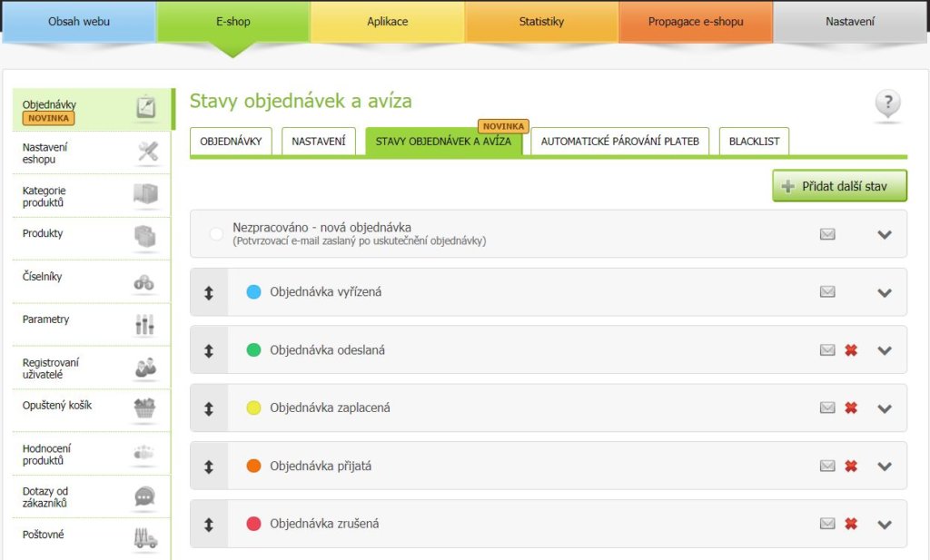Delete Objednávka odeslaná with red cross
This screenshot has width=930, height=560.
pyautogui.click(x=851, y=350)
